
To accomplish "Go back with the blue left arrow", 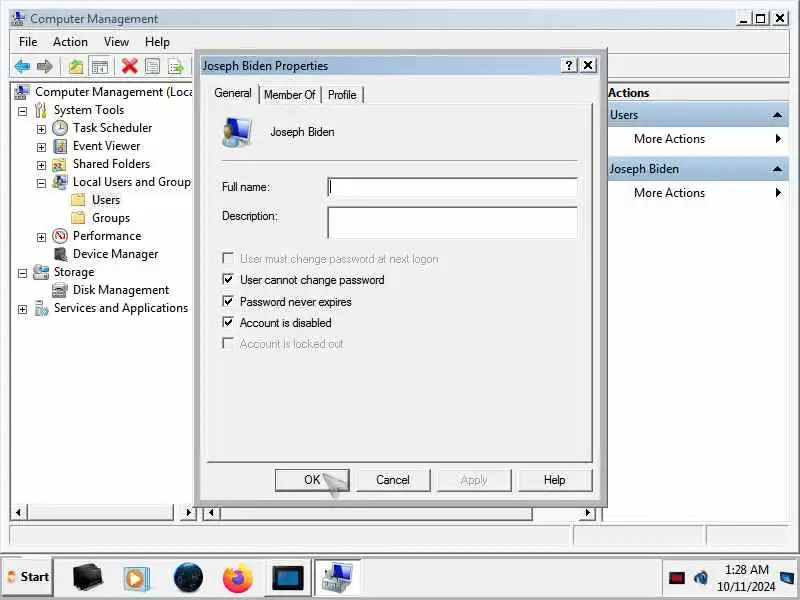I will 22,66.
